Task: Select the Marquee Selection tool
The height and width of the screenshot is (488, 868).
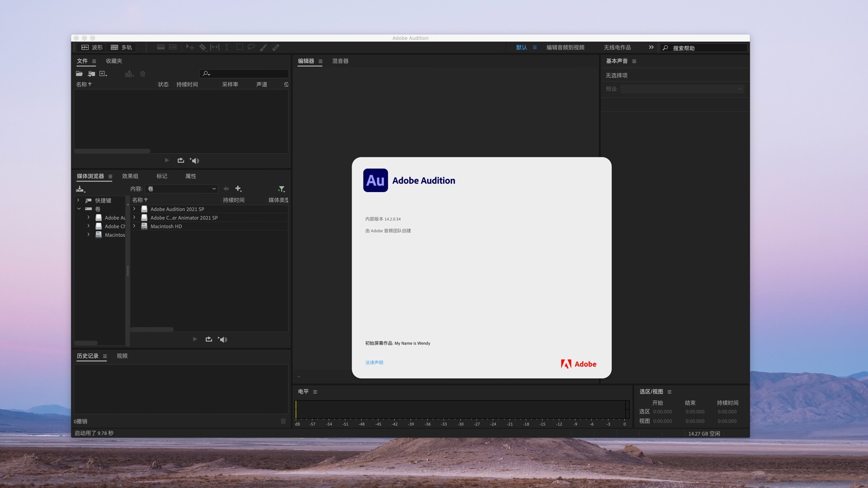Action: [x=239, y=47]
